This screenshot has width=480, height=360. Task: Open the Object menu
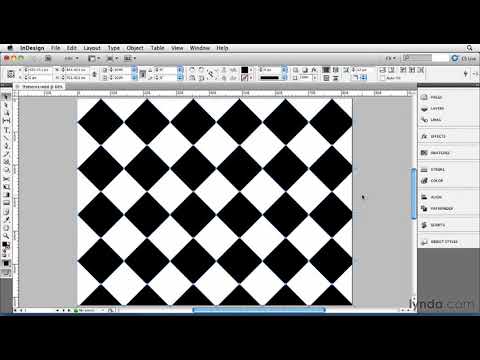coord(135,48)
